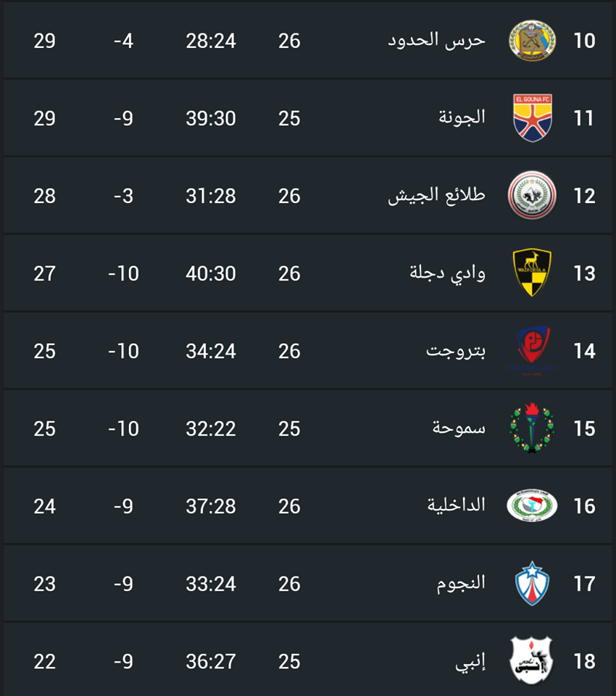Open team name بتروجت
This screenshot has height=696, width=616.
point(456,351)
